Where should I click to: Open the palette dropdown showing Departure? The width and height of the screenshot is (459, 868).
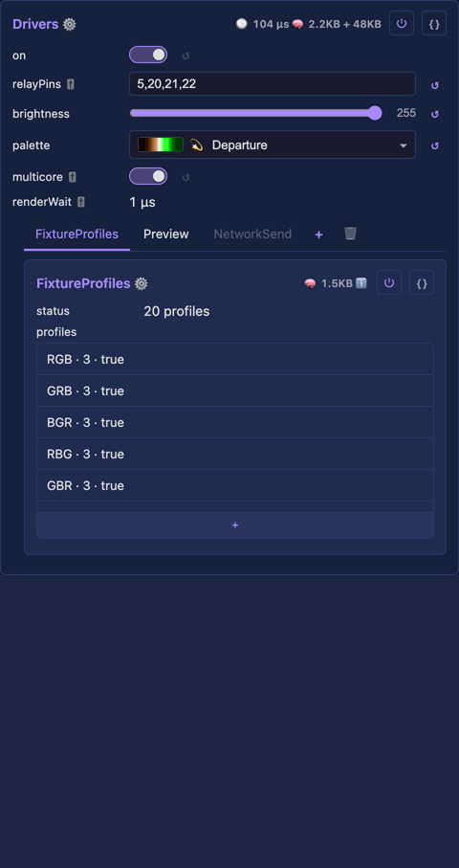[273, 145]
